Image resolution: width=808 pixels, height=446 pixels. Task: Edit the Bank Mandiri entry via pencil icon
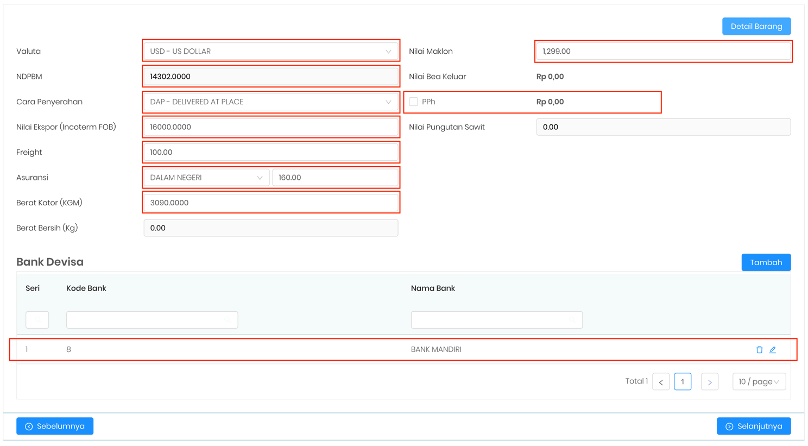pos(772,350)
